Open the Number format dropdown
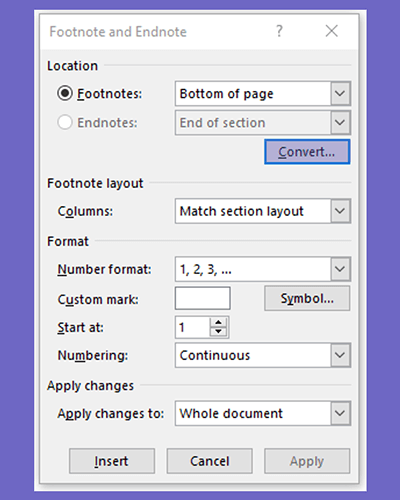 263,269
